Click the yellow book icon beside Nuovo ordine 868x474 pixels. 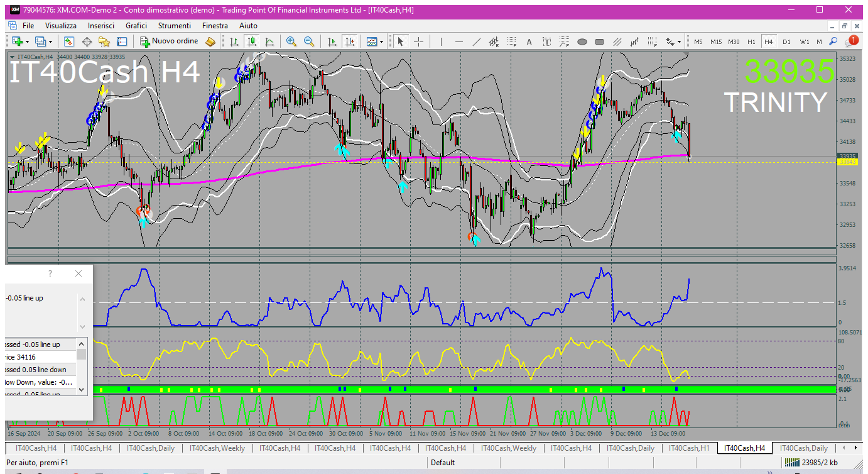tap(210, 41)
